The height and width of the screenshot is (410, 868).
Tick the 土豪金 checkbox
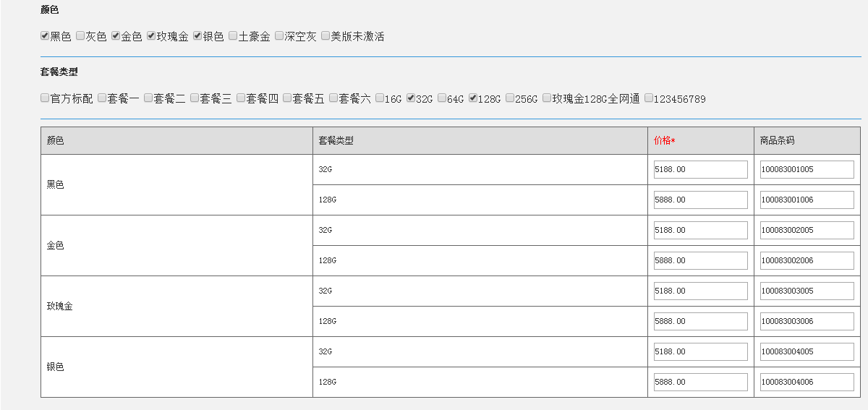point(233,35)
